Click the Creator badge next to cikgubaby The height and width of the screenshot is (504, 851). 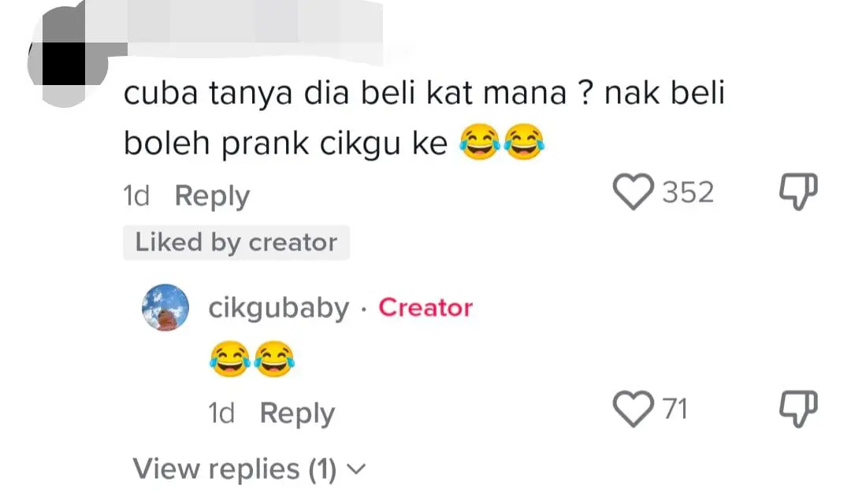(x=425, y=308)
